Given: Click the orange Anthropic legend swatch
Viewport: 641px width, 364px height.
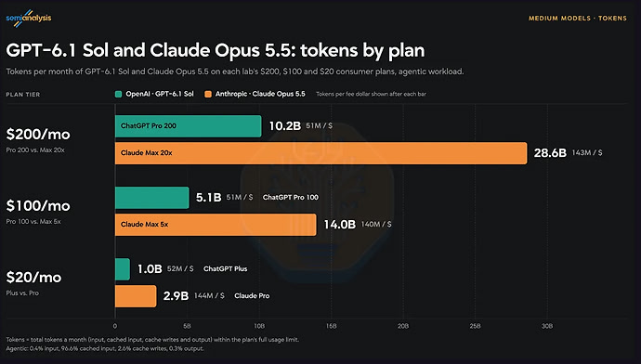Looking at the screenshot, I should (208, 95).
